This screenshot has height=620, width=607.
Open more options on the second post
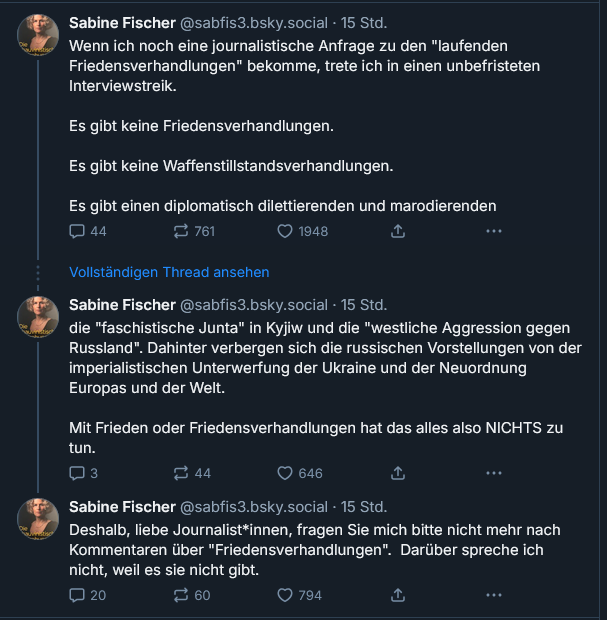(x=493, y=473)
